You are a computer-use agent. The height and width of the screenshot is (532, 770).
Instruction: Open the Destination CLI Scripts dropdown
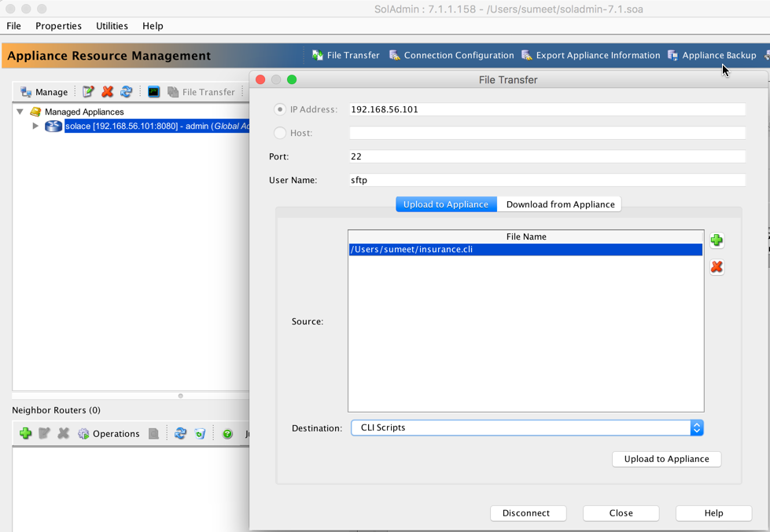[527, 427]
